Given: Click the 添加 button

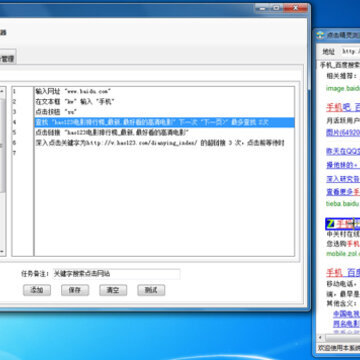Looking at the screenshot, I should click(x=37, y=290).
